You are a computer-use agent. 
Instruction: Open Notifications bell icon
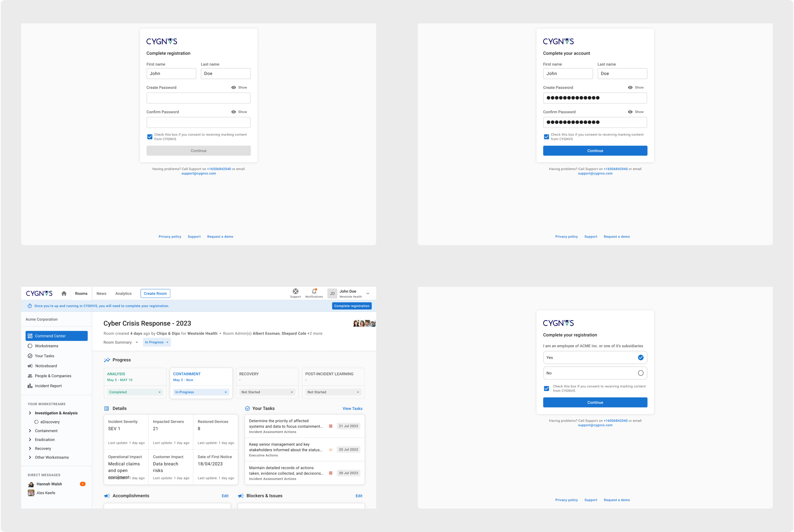[314, 291]
